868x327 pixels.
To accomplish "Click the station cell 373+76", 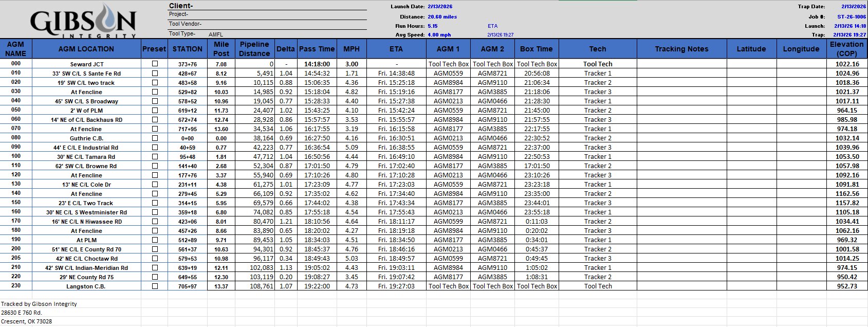I will (x=188, y=64).
